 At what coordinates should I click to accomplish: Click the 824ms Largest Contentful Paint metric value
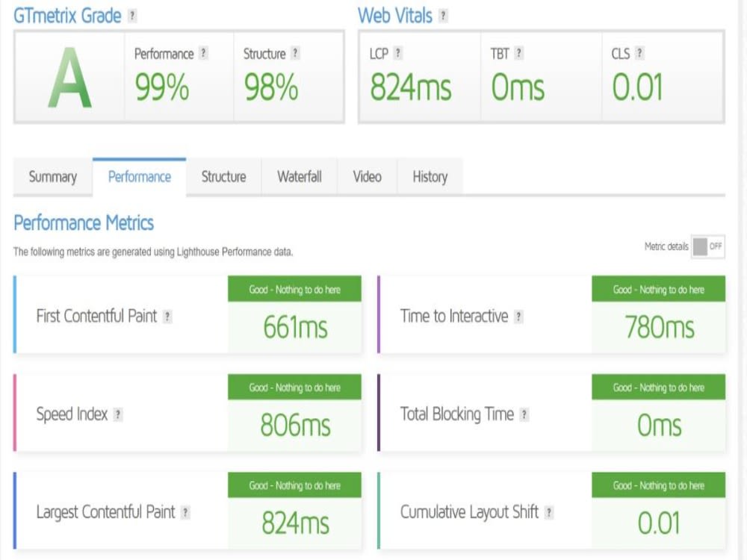[295, 523]
